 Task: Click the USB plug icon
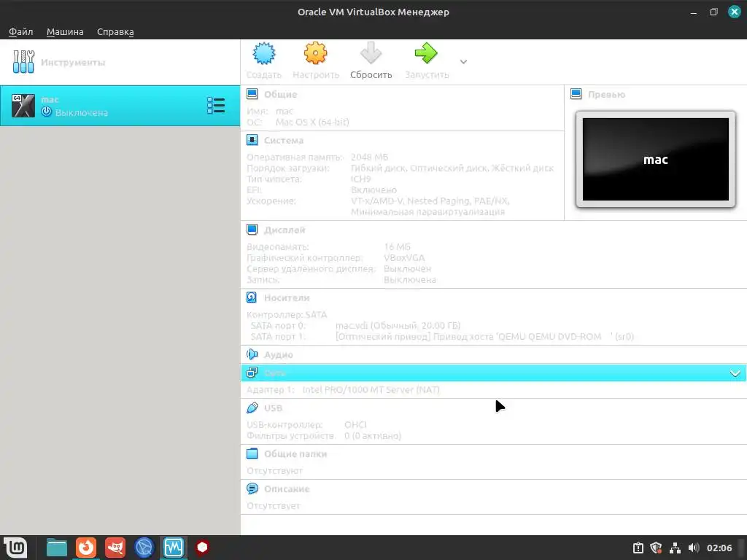pyautogui.click(x=252, y=408)
